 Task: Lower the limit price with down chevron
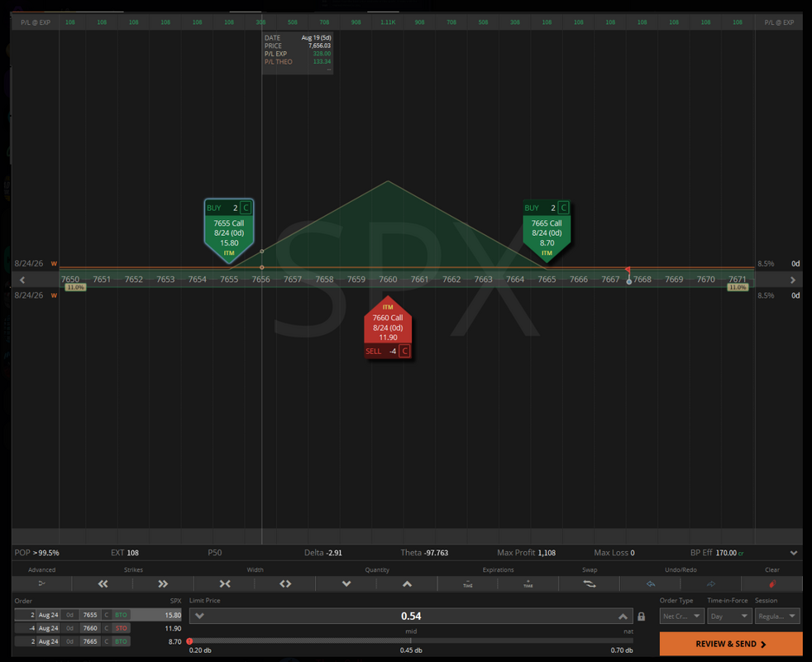tap(199, 616)
